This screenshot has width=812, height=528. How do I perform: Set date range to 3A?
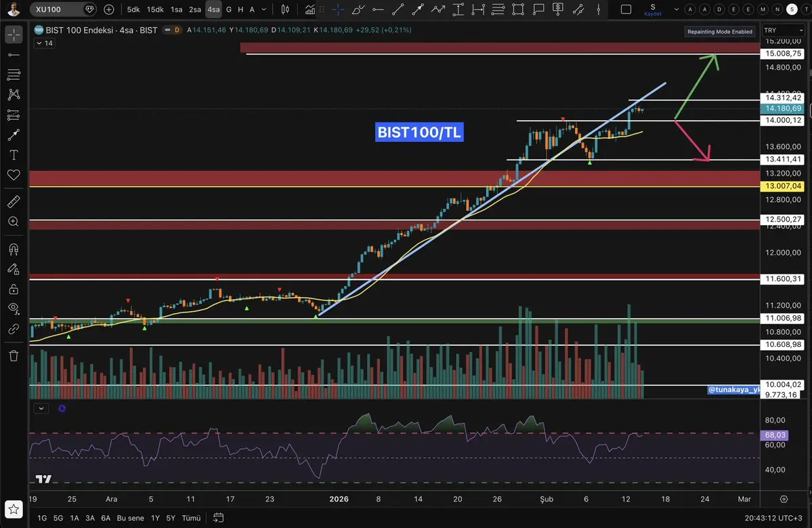pyautogui.click(x=90, y=518)
